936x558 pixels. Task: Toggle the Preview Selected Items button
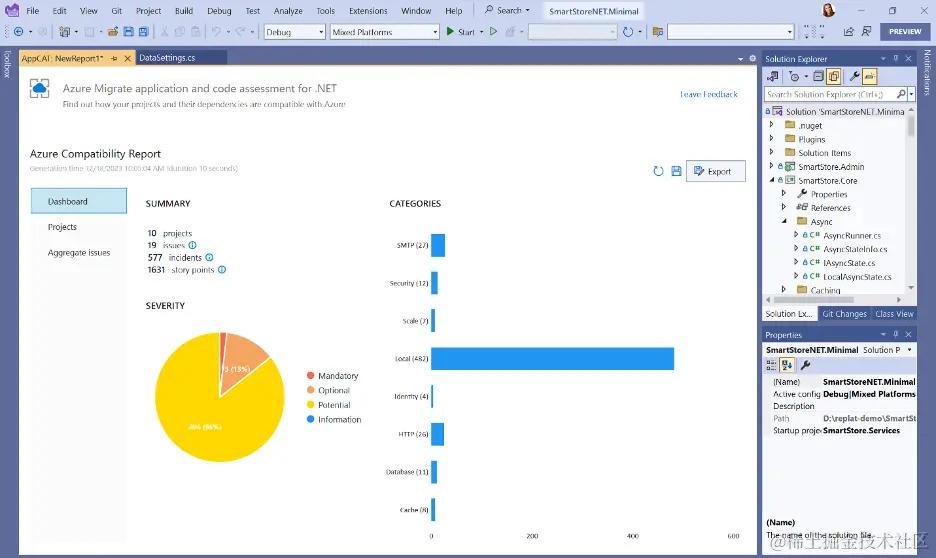tap(870, 76)
